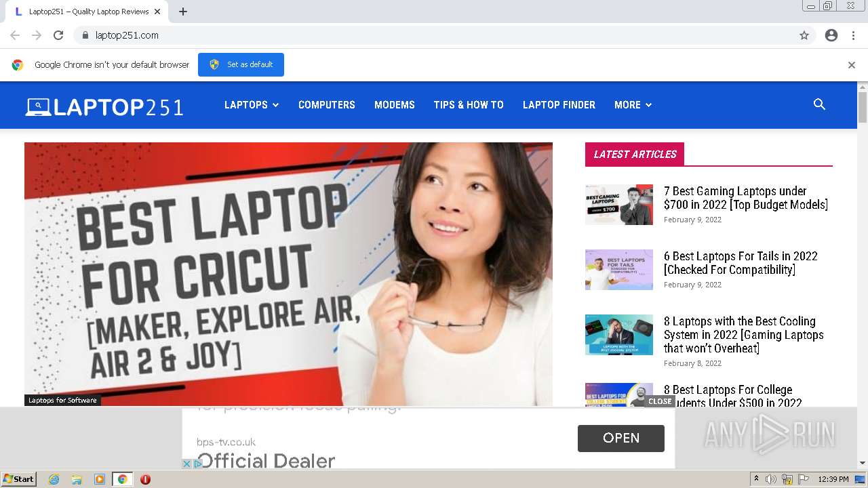
Task: Click Chrome icon in taskbar
Action: tap(123, 479)
